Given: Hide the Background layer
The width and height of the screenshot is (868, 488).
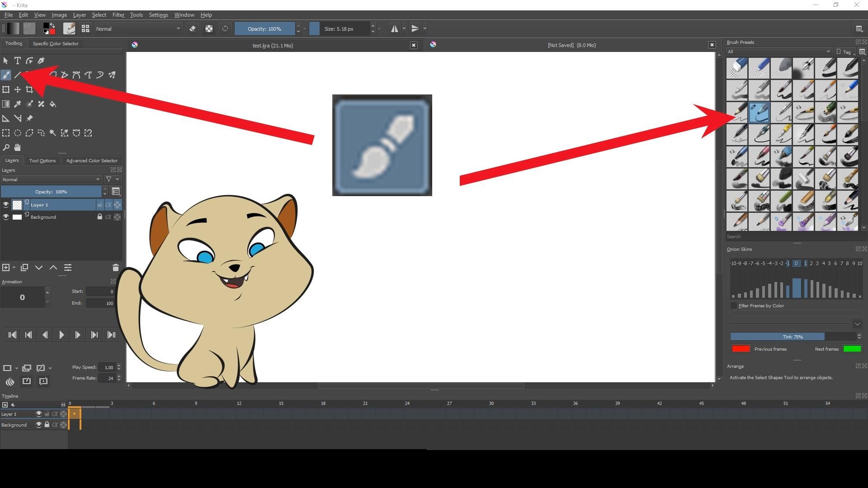Looking at the screenshot, I should 6,216.
